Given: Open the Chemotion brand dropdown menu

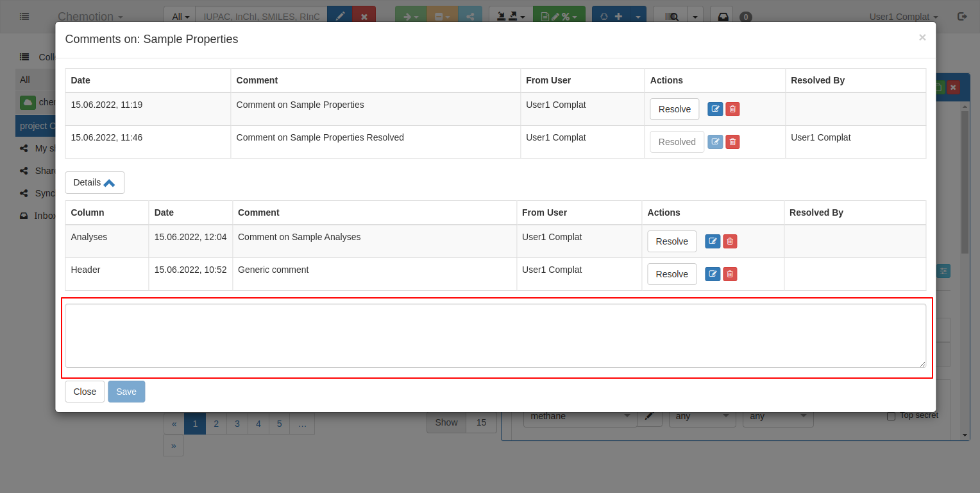Looking at the screenshot, I should (x=90, y=17).
